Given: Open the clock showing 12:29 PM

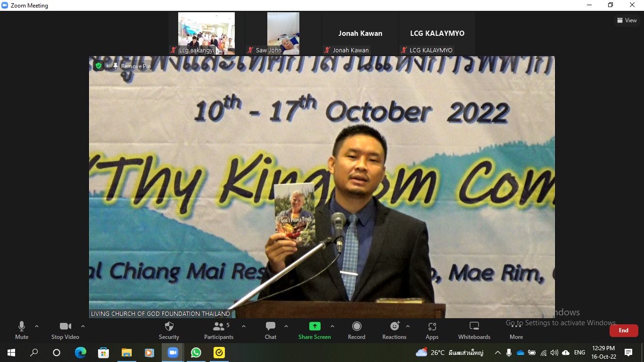Looking at the screenshot, I should point(604,353).
